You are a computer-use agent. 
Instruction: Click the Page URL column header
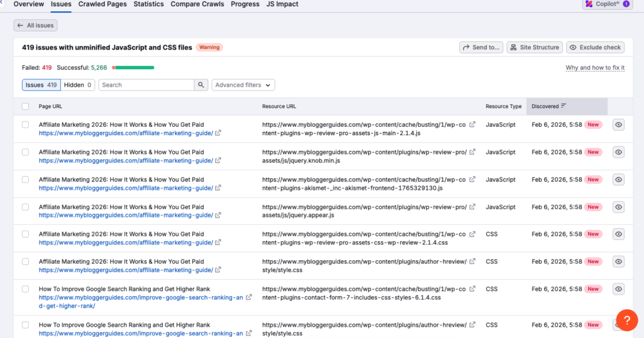[50, 106]
